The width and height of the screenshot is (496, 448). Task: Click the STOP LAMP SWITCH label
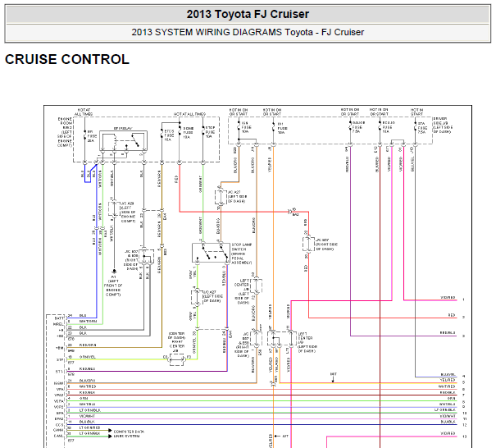click(x=242, y=254)
